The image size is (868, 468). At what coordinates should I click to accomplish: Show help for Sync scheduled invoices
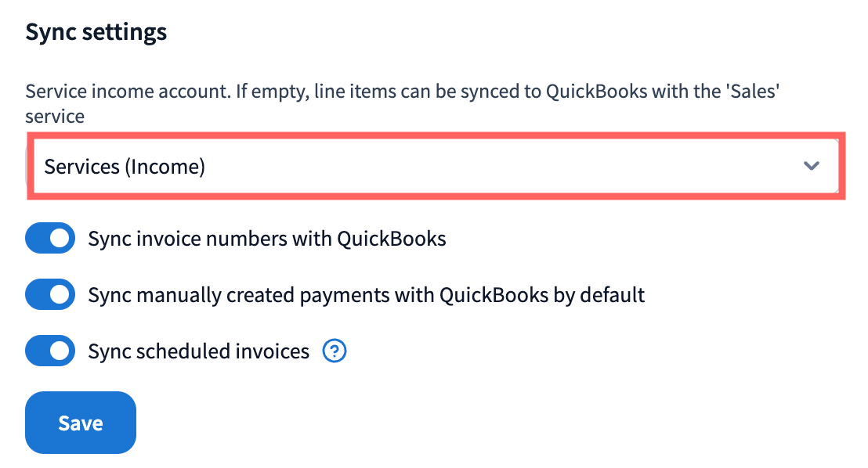click(x=335, y=351)
